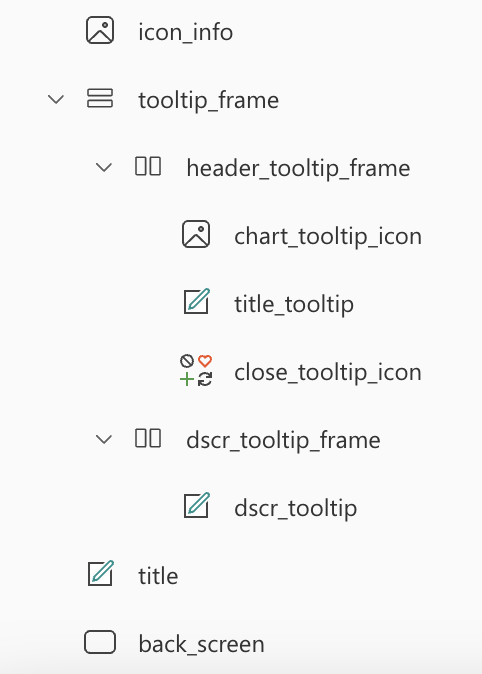The width and height of the screenshot is (482, 674).
Task: Select the chart_tooltip_icon control
Action: tap(328, 236)
